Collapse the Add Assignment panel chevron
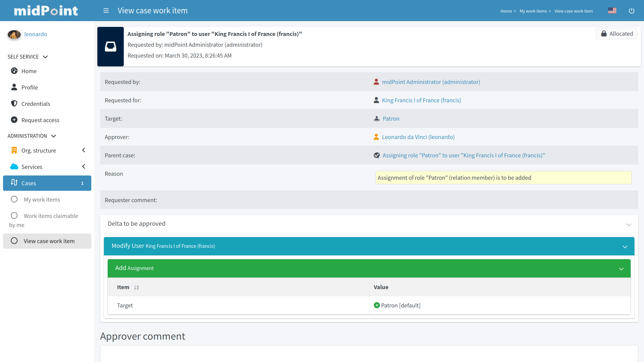The width and height of the screenshot is (644, 362). (x=621, y=269)
